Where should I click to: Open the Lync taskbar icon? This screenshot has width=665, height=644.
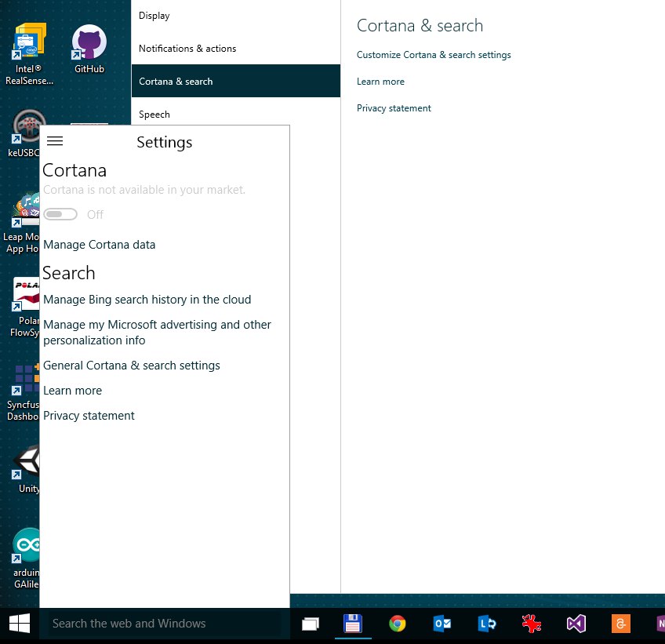(487, 624)
